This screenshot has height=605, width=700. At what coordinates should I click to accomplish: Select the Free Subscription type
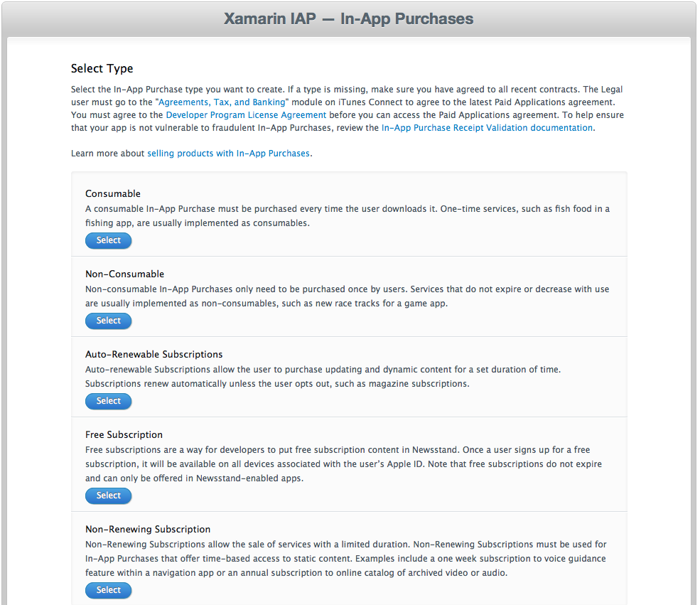tap(109, 496)
